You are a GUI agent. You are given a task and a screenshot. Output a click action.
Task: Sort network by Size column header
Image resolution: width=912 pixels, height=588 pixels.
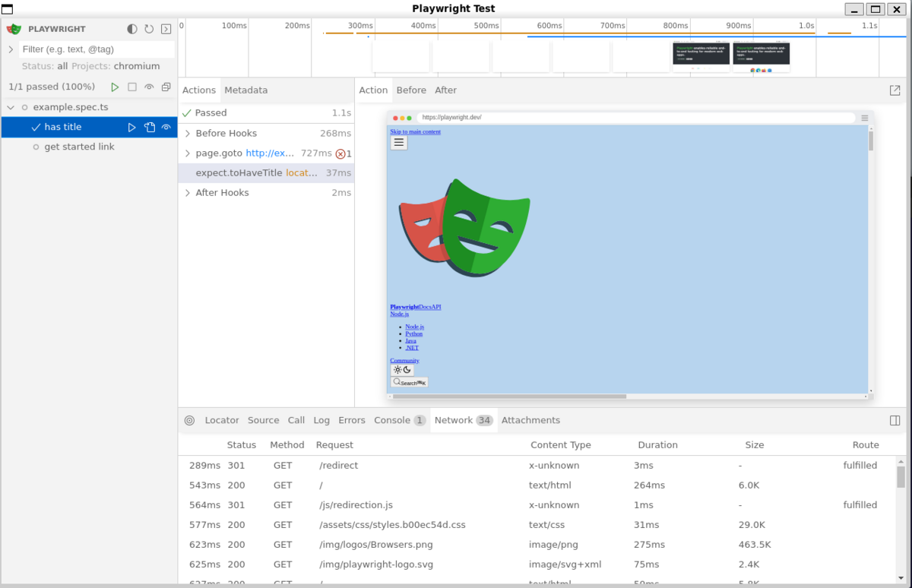754,445
